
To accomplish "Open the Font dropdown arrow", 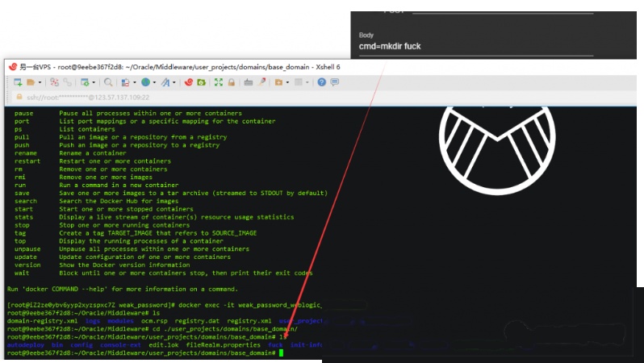I will pos(174,82).
